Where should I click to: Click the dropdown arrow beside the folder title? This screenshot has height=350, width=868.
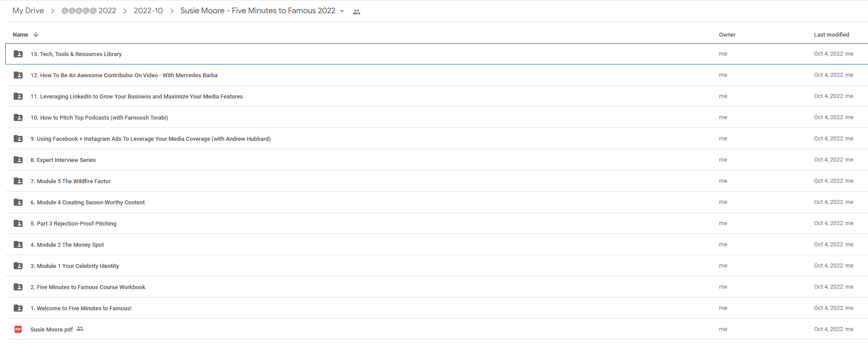pyautogui.click(x=342, y=11)
